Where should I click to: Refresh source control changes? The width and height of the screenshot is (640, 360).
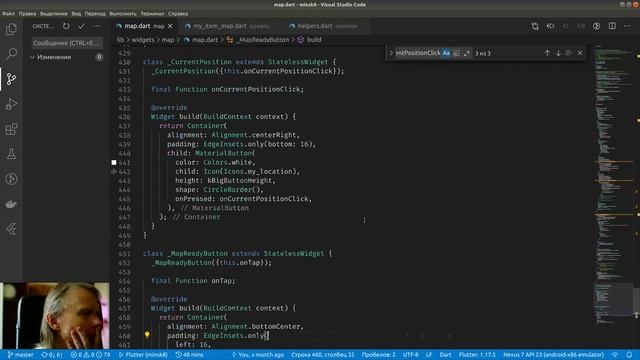66,26
